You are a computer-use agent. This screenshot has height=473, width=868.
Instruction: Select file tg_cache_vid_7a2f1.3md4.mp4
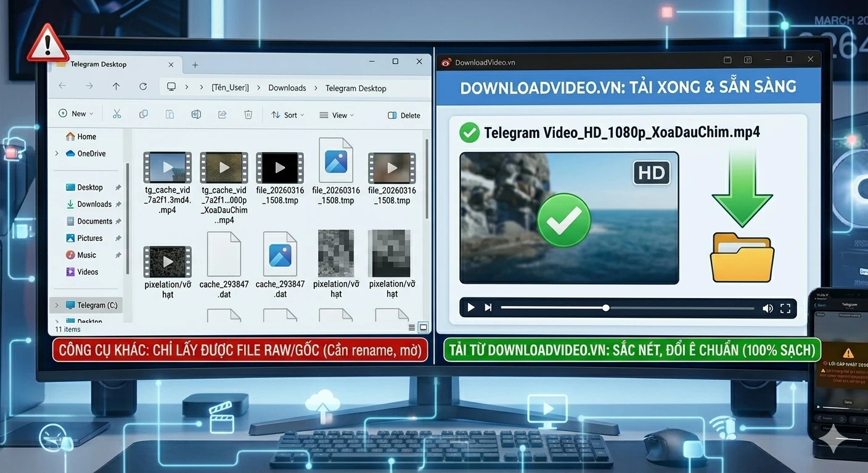(168, 182)
